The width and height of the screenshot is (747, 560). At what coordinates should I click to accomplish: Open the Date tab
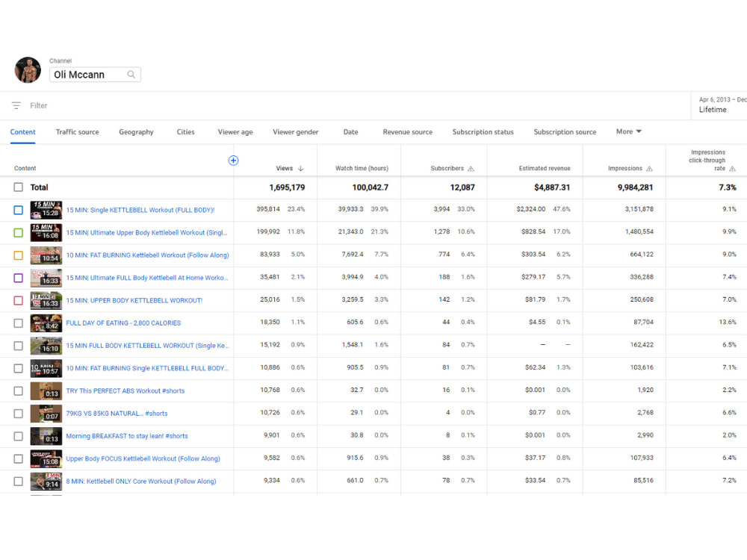350,132
